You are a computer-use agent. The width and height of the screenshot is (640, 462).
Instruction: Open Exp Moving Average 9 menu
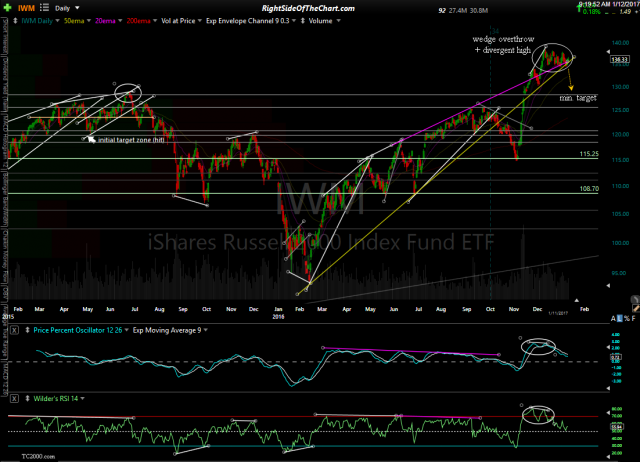(x=205, y=330)
